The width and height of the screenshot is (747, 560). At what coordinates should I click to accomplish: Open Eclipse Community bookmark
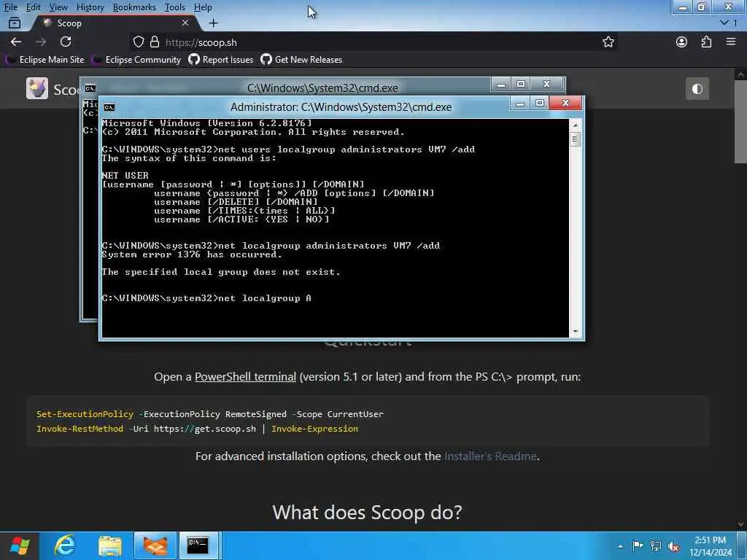click(136, 60)
